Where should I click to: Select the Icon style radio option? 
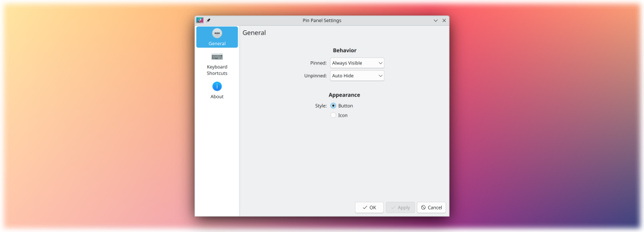[333, 115]
